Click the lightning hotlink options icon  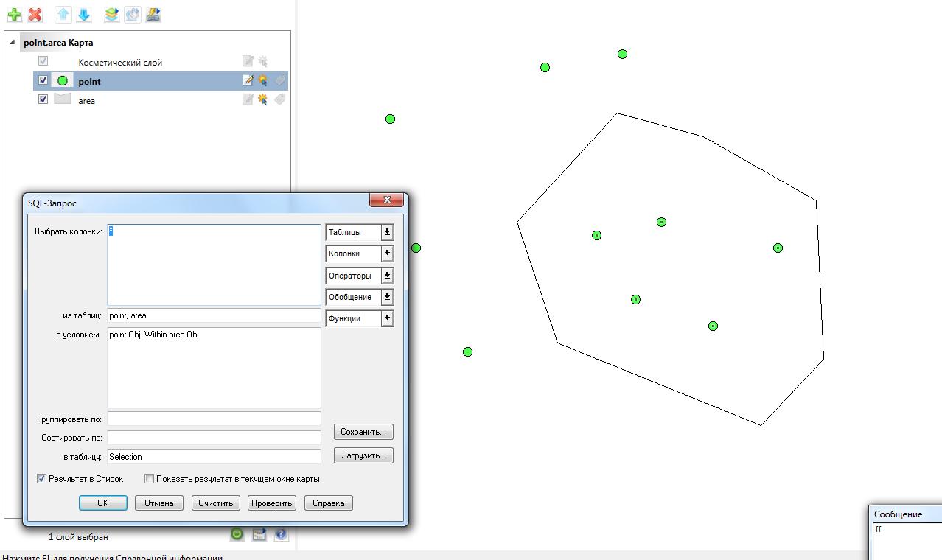pos(153,14)
